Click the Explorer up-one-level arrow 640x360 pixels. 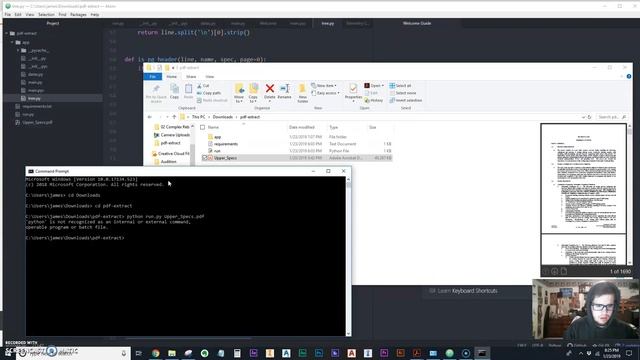click(x=174, y=117)
